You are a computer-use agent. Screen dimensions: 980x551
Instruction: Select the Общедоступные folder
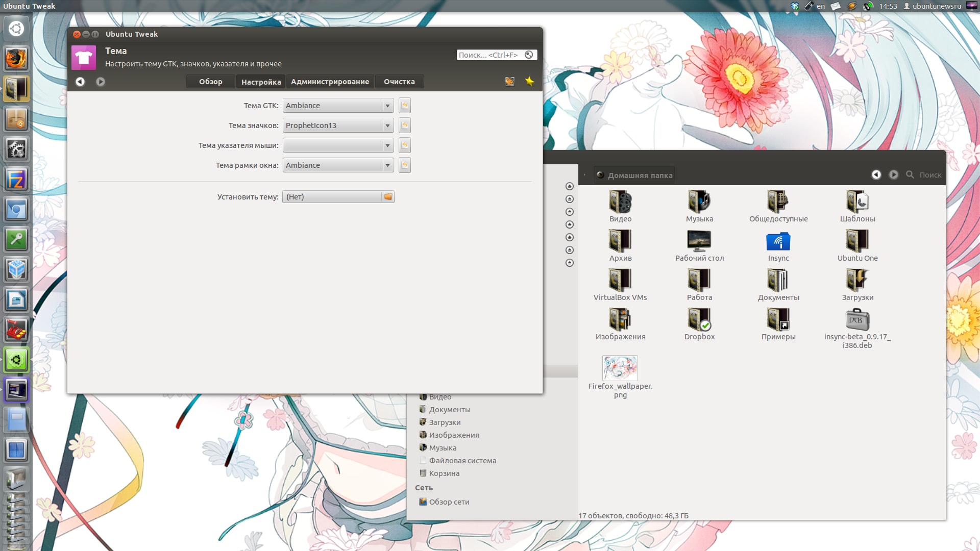[778, 206]
